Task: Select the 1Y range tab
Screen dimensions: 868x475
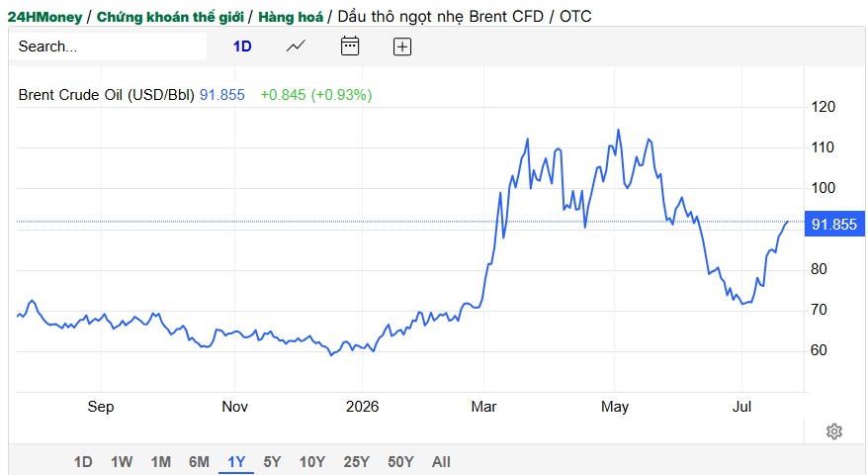Action: [x=236, y=462]
